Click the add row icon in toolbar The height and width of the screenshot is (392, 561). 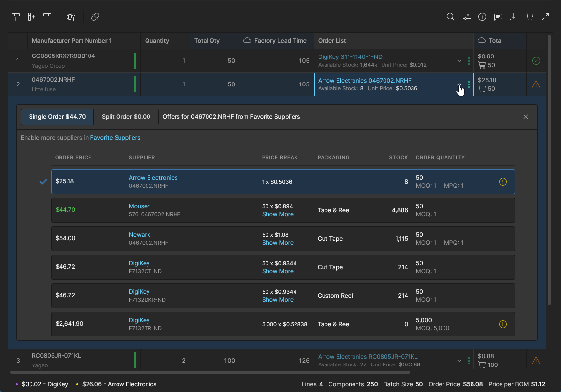pos(16,17)
